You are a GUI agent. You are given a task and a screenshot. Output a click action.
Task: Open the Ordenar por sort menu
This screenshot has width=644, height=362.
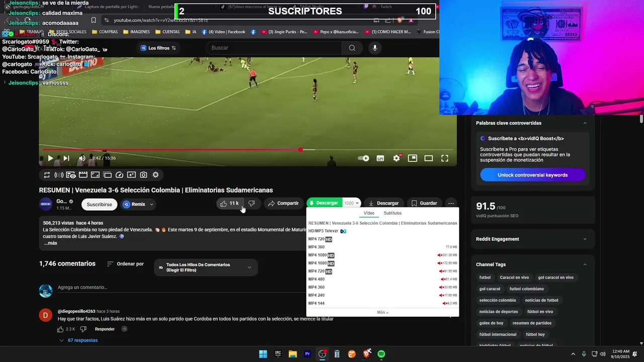[125, 264]
